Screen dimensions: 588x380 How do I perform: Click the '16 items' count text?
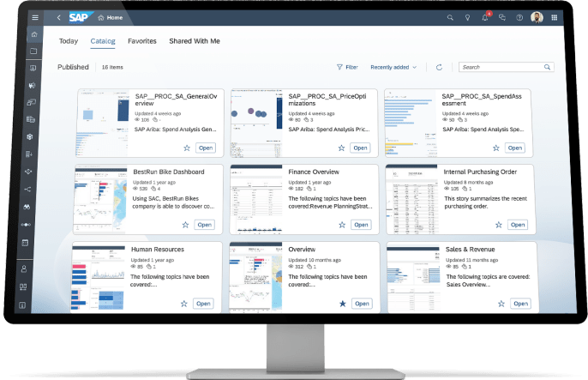[112, 67]
